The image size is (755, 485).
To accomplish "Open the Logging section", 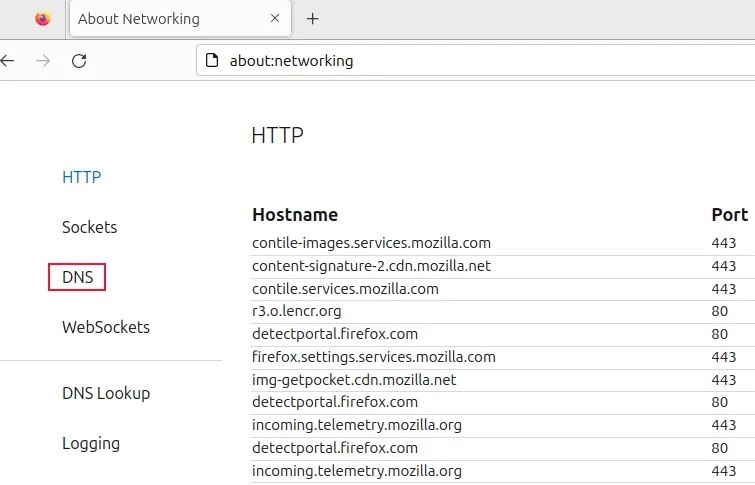I will [x=90, y=443].
